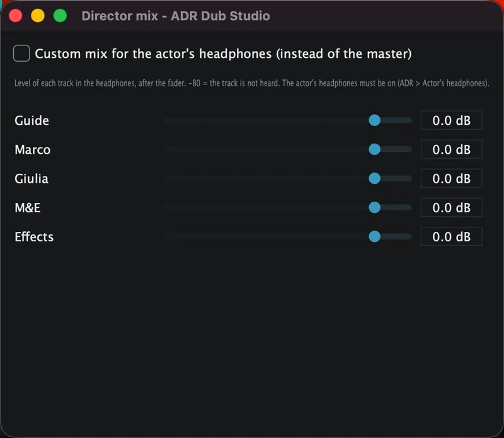Screen dimensions: 504x438
Task: Click the Giulia track slider handle
Action: (x=374, y=178)
